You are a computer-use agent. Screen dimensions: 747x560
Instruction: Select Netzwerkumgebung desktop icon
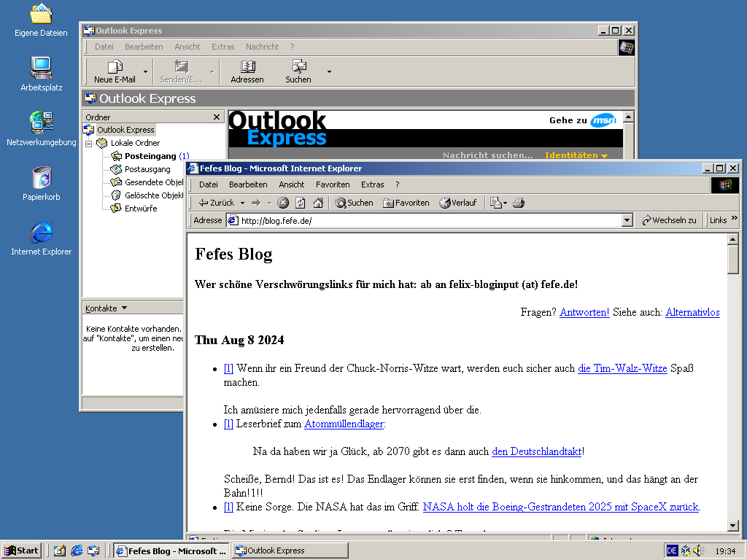42,128
